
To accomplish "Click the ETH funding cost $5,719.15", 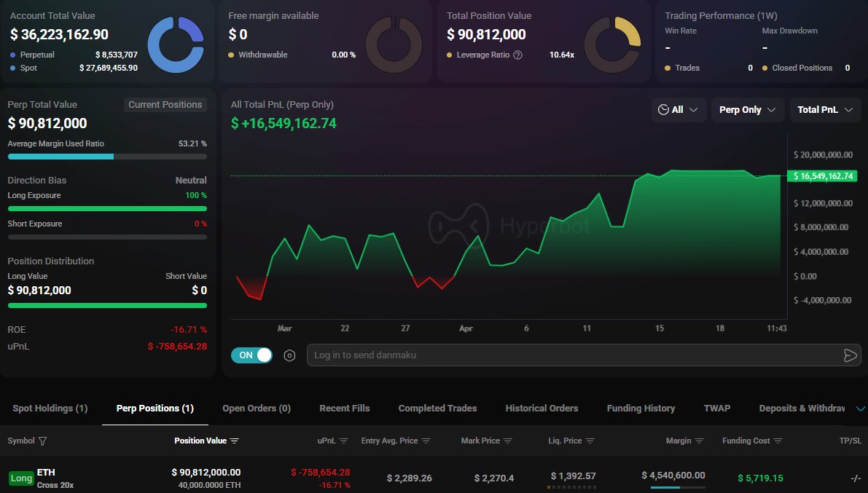I will point(761,478).
